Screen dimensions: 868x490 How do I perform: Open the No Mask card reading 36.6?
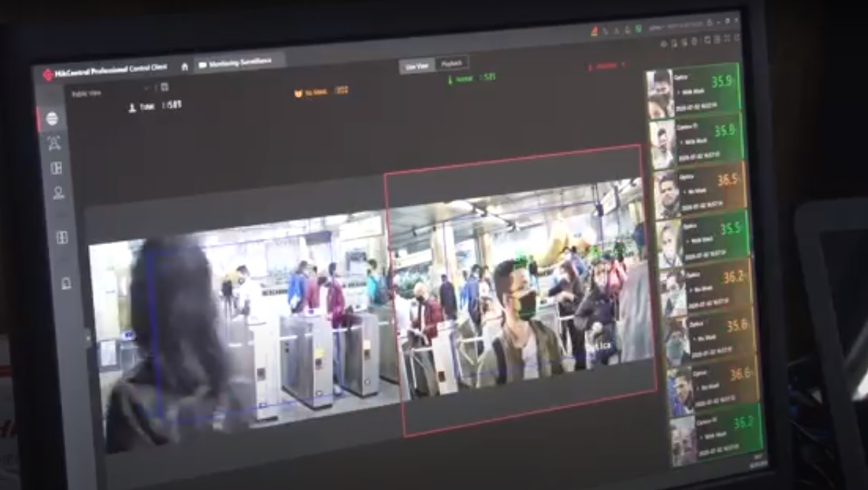(x=714, y=385)
